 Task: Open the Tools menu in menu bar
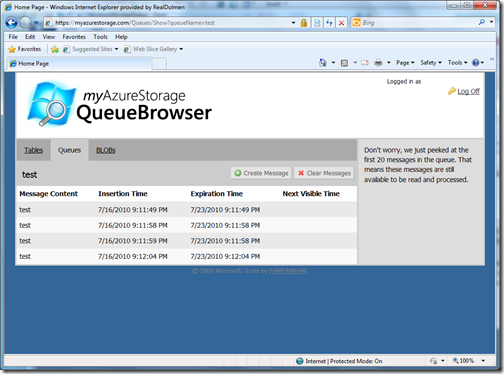(x=100, y=37)
